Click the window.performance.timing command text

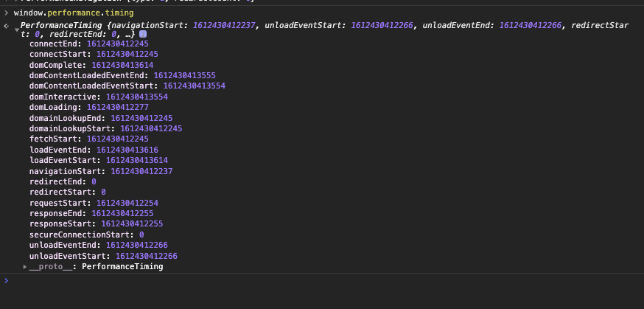point(63,13)
